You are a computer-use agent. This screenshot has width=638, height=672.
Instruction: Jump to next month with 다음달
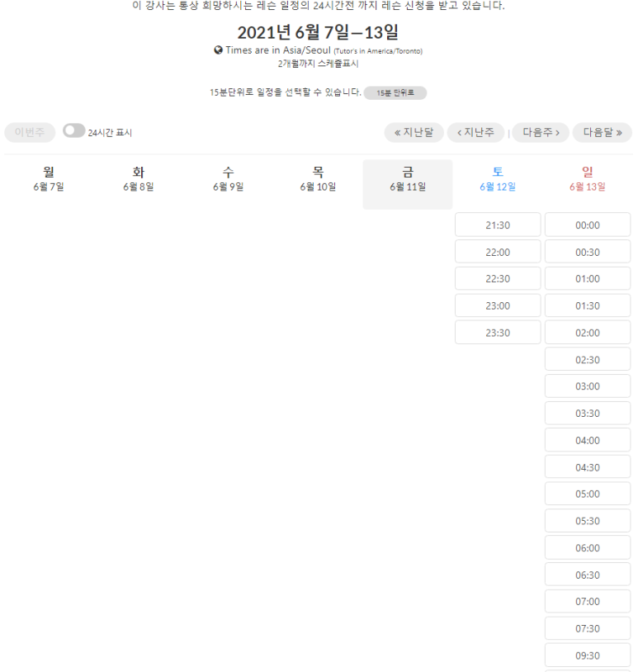(603, 132)
